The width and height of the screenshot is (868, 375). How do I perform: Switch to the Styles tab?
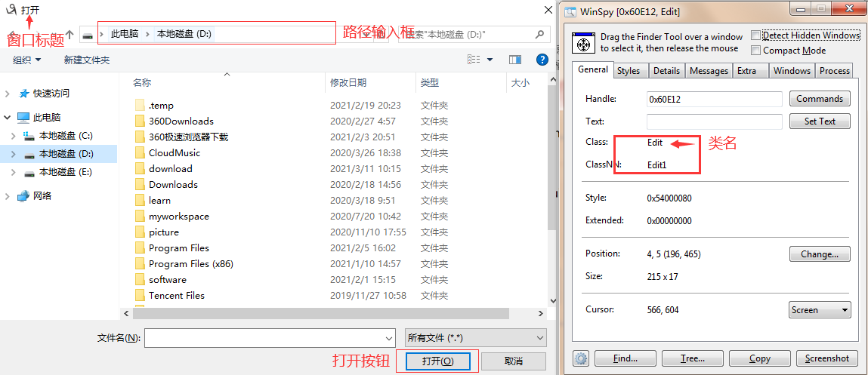(629, 71)
